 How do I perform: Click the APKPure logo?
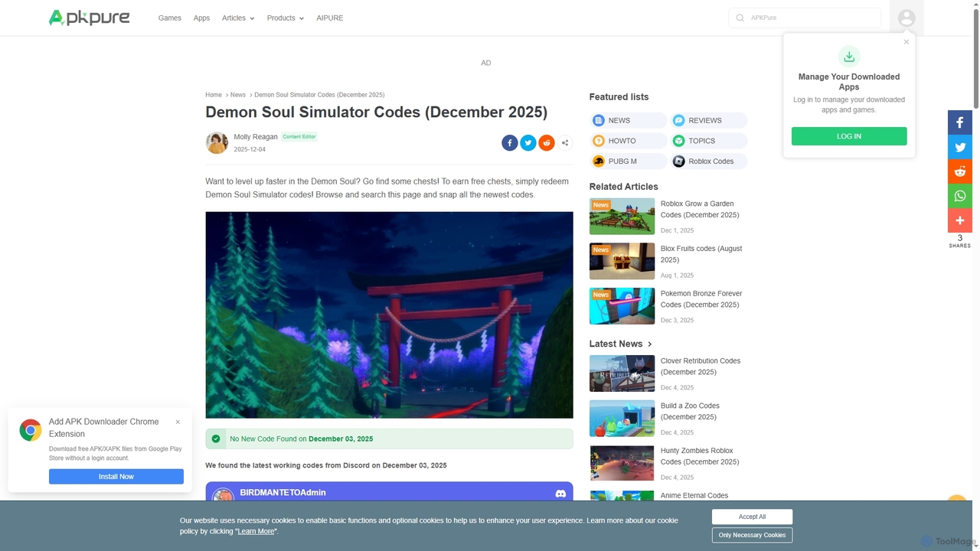(89, 18)
